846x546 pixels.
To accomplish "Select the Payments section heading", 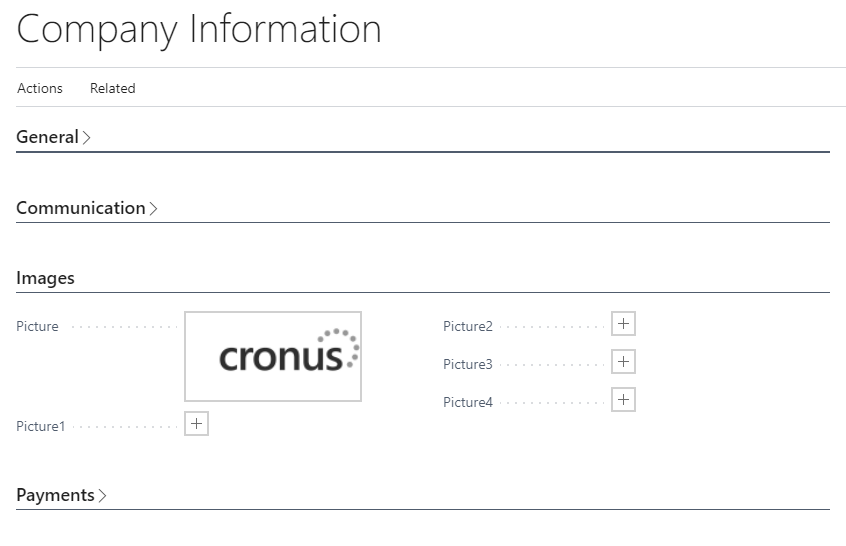I will click(56, 495).
